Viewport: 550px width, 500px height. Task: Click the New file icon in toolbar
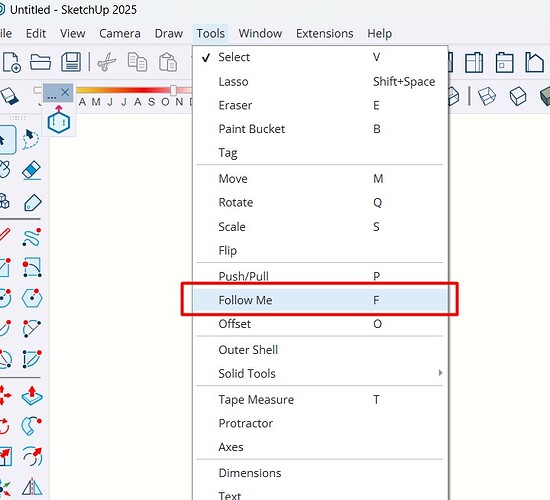(12, 62)
